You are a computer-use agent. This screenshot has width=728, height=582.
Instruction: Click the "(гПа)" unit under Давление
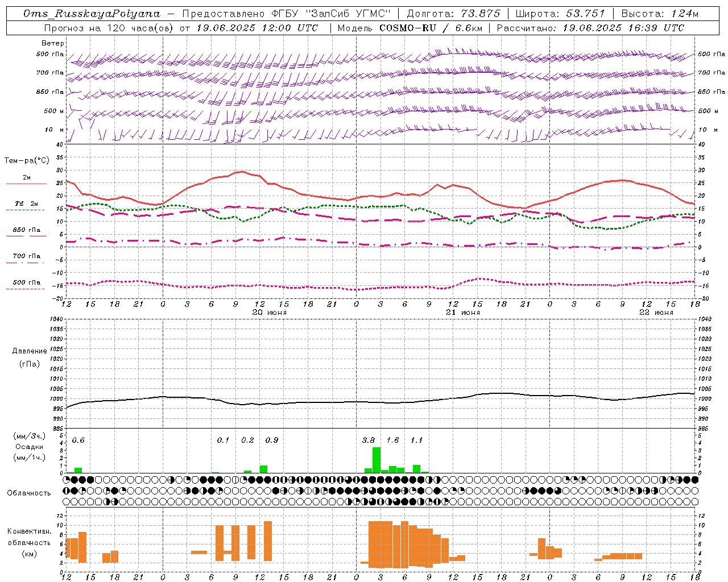coord(30,364)
